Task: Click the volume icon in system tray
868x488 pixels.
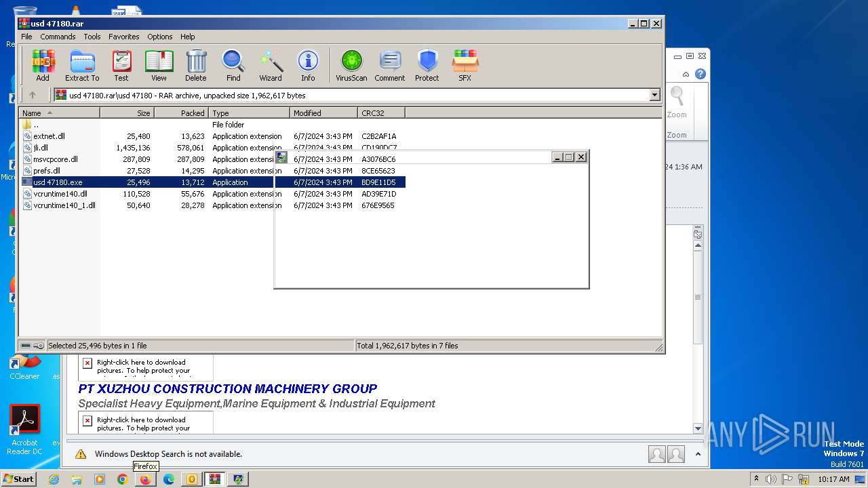Action: [x=771, y=479]
